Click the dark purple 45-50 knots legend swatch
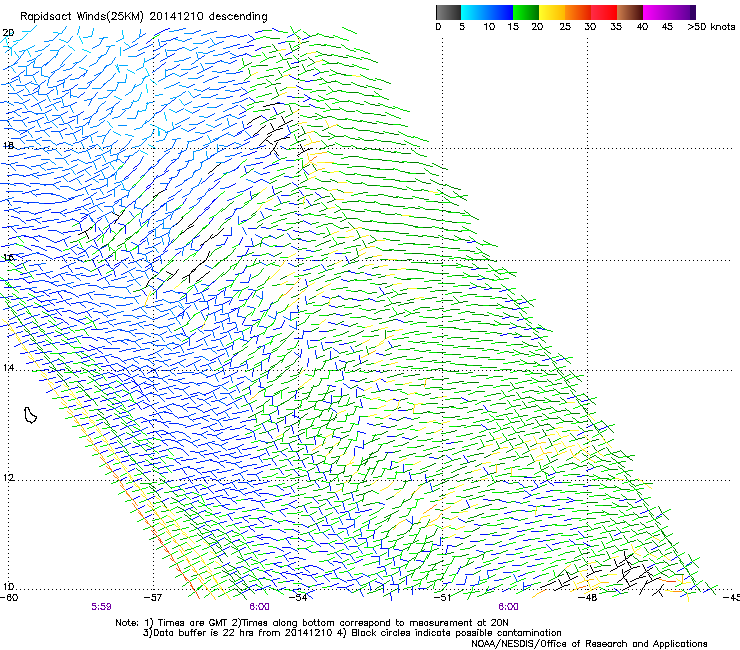The height and width of the screenshot is (650, 740). tap(682, 12)
